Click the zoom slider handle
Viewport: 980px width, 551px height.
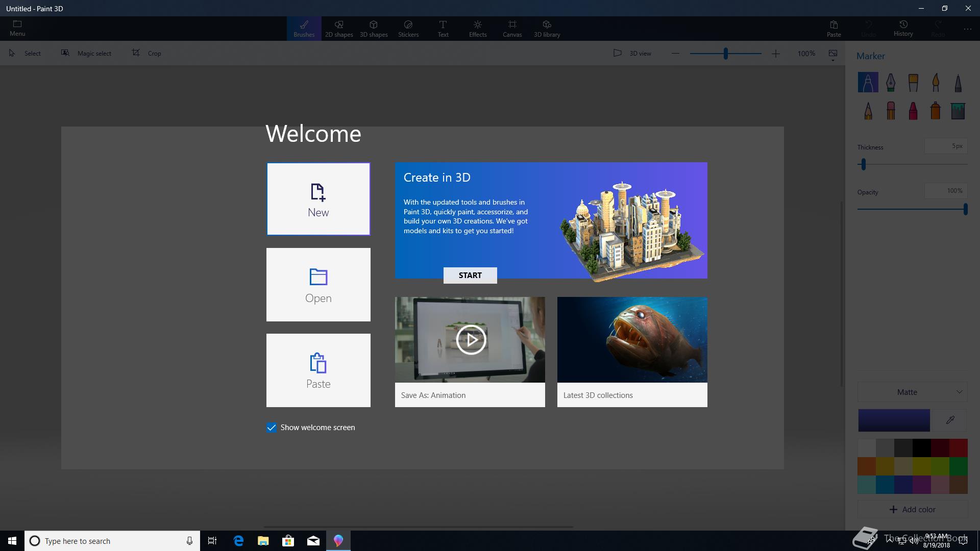[x=725, y=53]
